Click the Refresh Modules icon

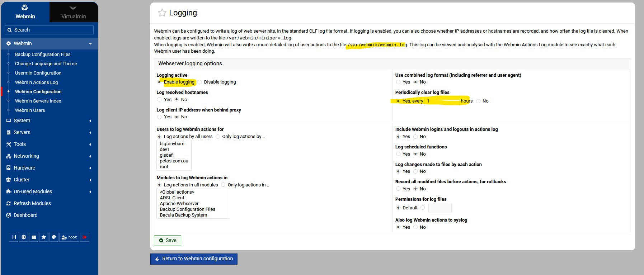pyautogui.click(x=9, y=203)
